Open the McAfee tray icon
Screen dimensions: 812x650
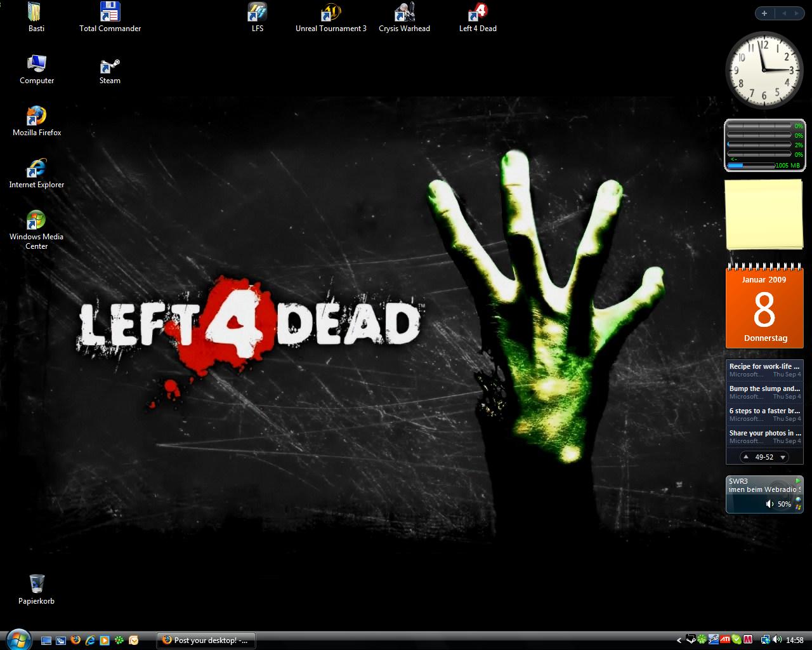(748, 640)
